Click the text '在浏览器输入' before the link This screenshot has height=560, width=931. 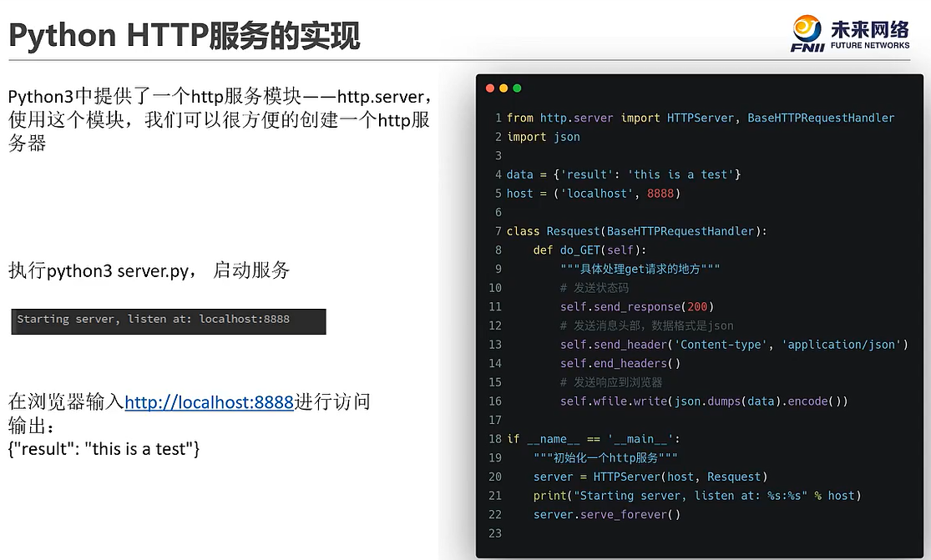click(x=66, y=402)
